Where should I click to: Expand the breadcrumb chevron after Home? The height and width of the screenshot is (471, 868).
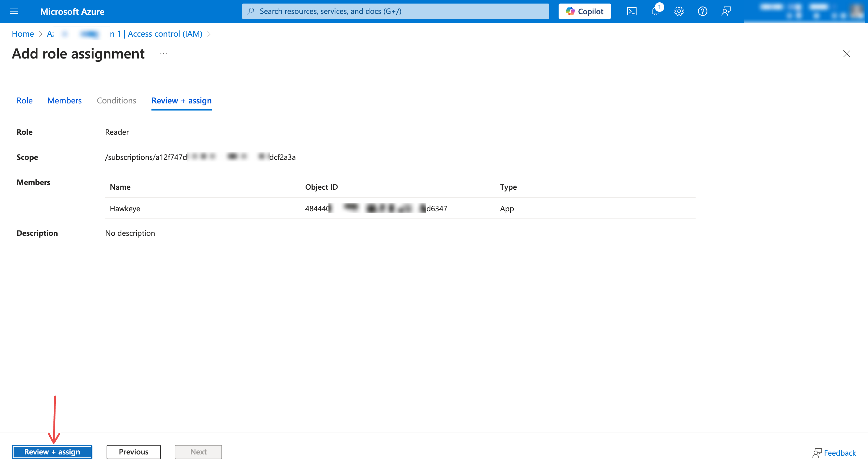point(40,34)
